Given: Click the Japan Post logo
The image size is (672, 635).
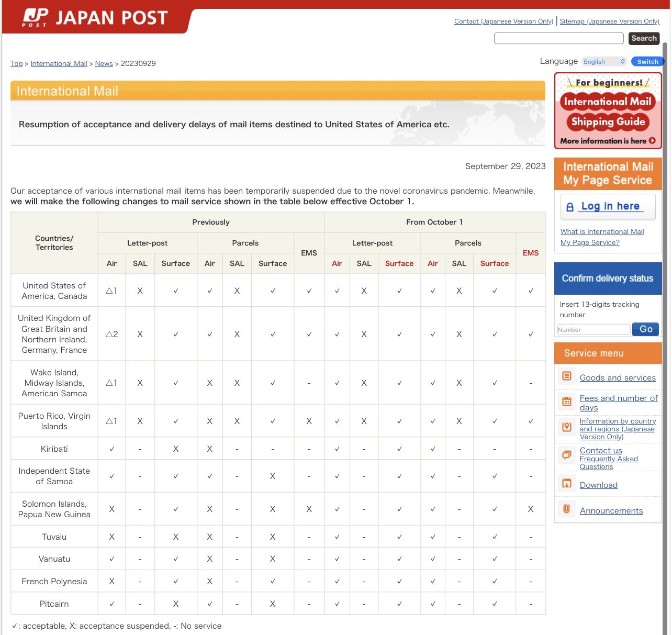Looking at the screenshot, I should 95,18.
